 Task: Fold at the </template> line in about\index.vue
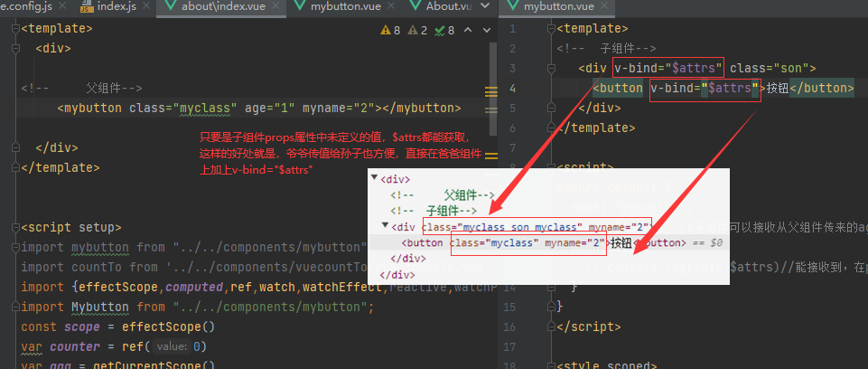pyautogui.click(x=15, y=168)
